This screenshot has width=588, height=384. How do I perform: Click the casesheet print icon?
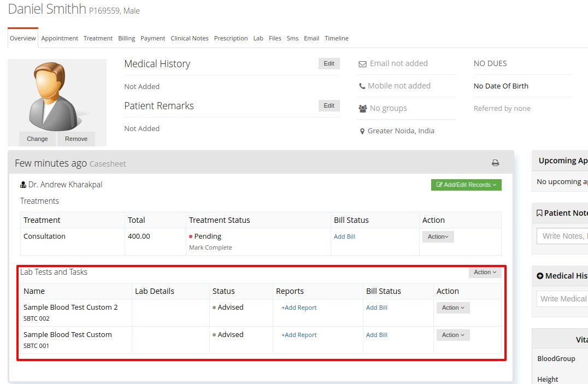click(496, 163)
